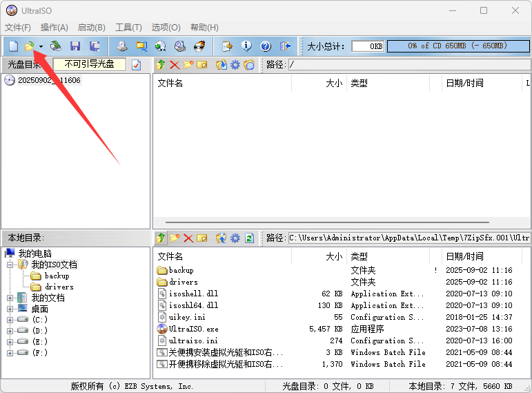Collapse the 我的ISO文档 tree node
The image size is (532, 393).
coord(10,265)
